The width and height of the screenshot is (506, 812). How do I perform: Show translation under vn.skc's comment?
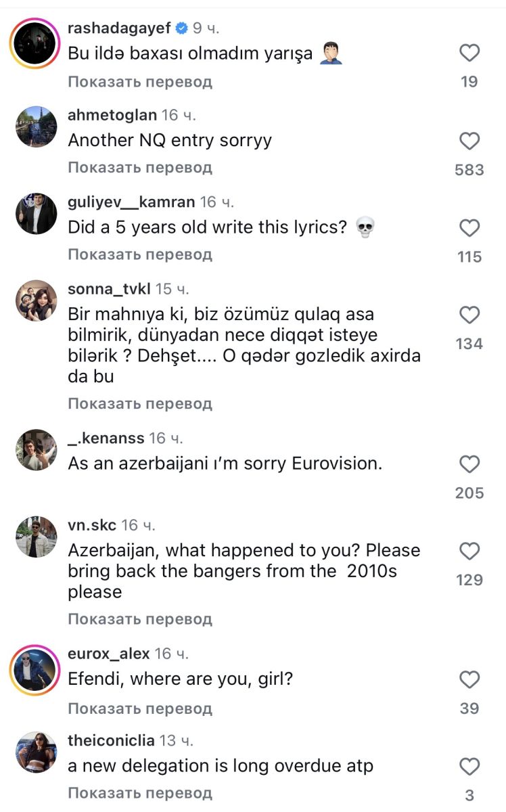click(x=140, y=619)
